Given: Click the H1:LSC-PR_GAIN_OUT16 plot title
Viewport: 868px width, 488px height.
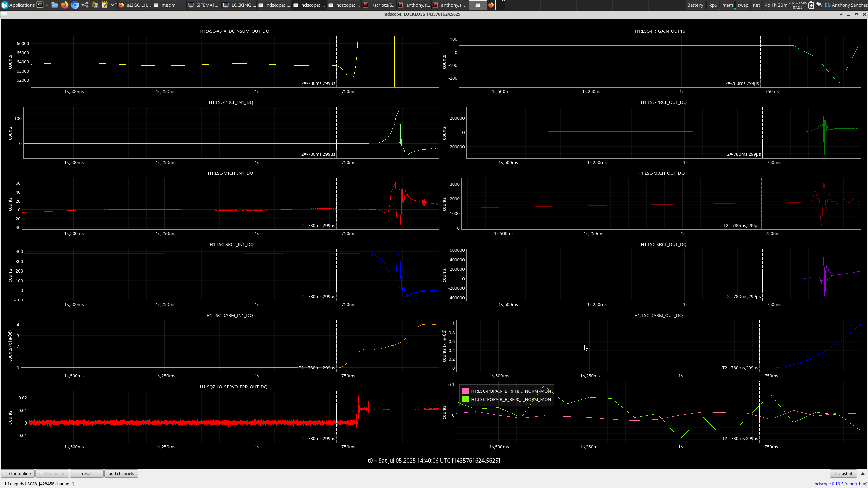Looking at the screenshot, I should (660, 31).
